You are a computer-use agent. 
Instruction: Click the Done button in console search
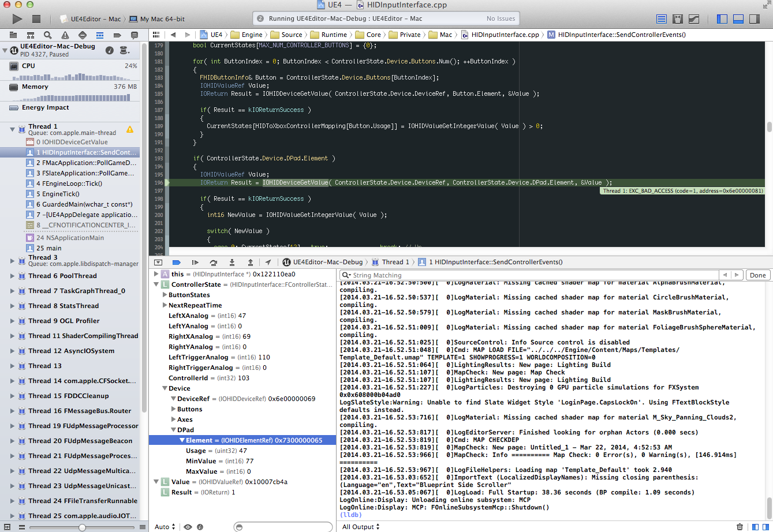758,275
